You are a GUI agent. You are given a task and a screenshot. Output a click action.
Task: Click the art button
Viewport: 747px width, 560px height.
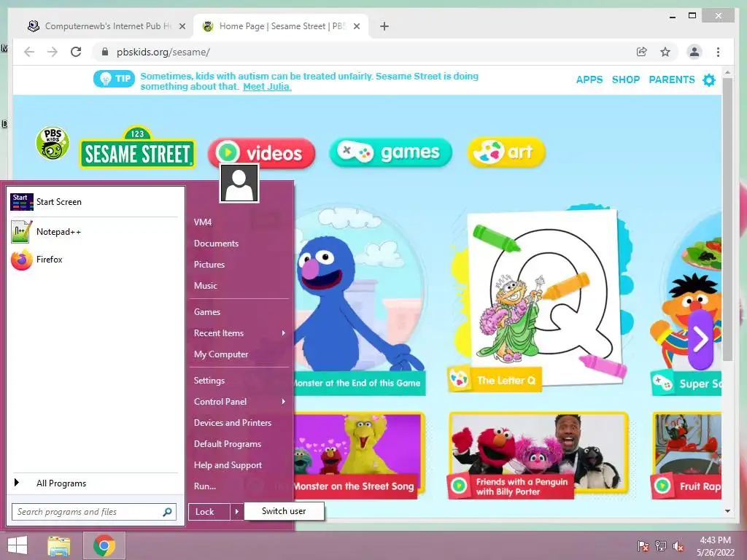(x=506, y=152)
